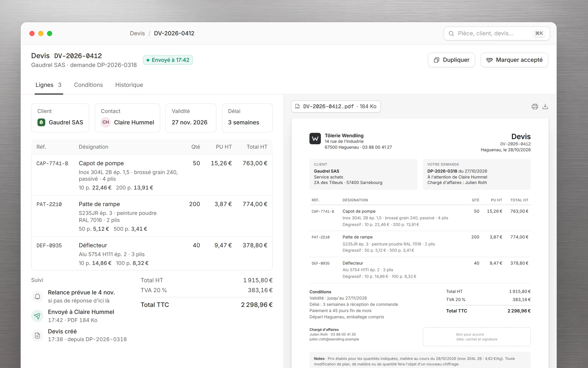The image size is (588, 368).
Task: Click julien.roth@wendling.example in the PDF
Action: point(334,339)
